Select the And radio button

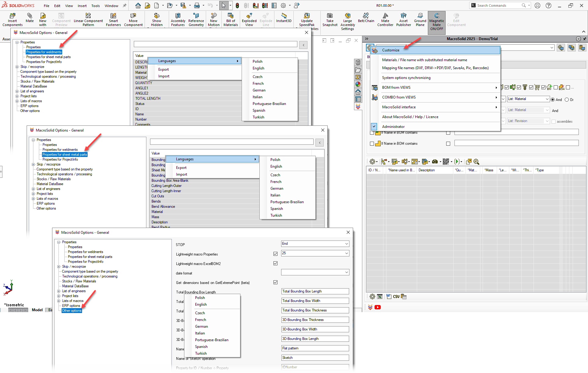click(553, 100)
